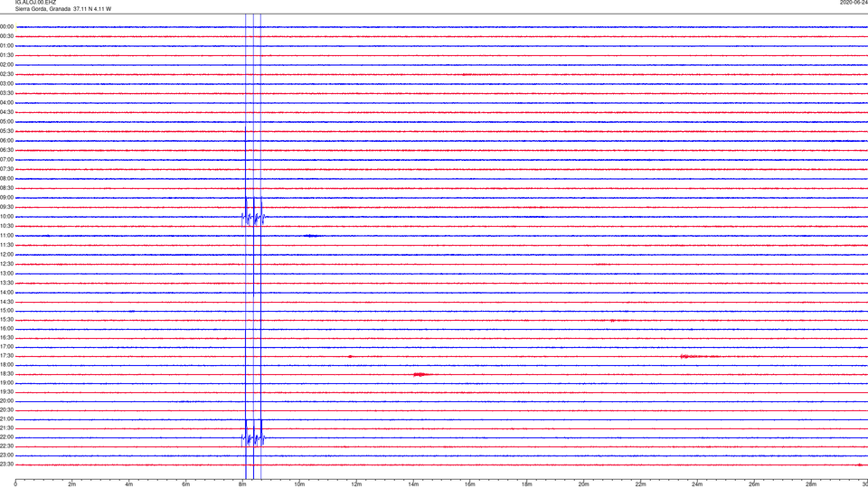Screen dimensions: 868x488
Task: Select the 05:30 trace time label
Action: click(x=7, y=131)
